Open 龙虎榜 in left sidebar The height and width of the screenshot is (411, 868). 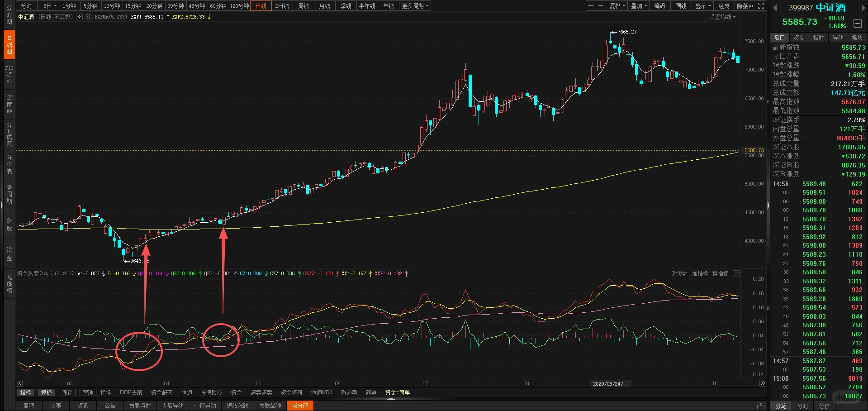tap(9, 284)
